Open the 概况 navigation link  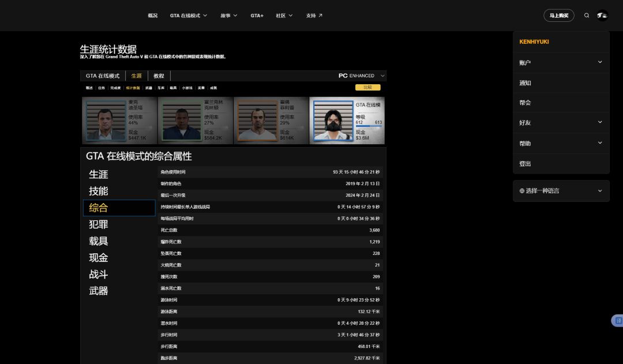(x=152, y=16)
